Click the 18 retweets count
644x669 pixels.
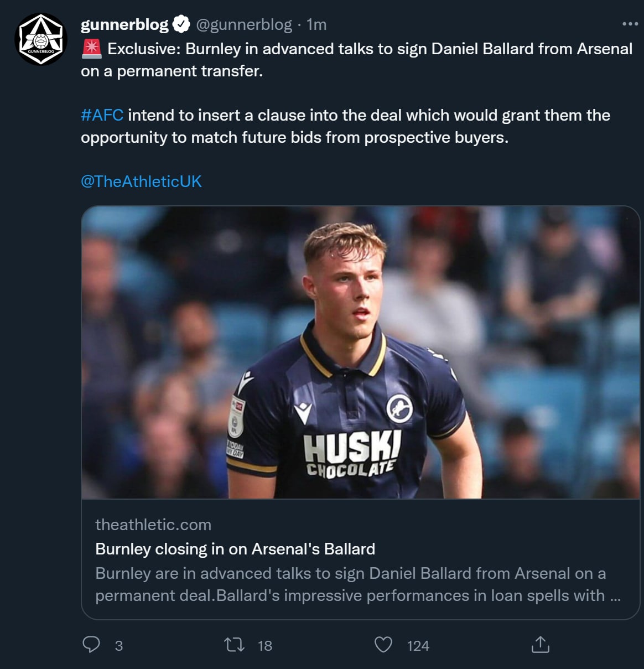pyautogui.click(x=265, y=646)
